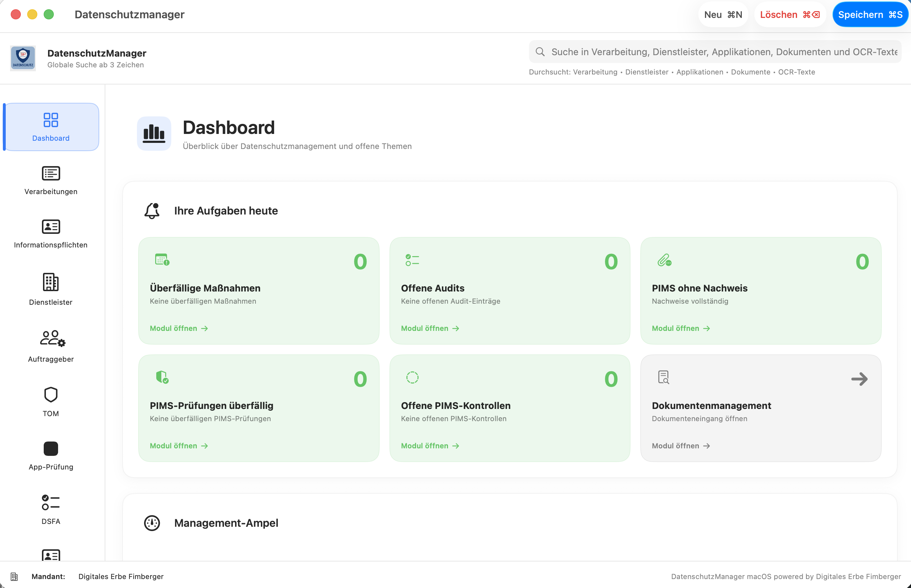This screenshot has height=588, width=911.
Task: Click the document search icon on Dokumentenmanagement
Action: [664, 377]
